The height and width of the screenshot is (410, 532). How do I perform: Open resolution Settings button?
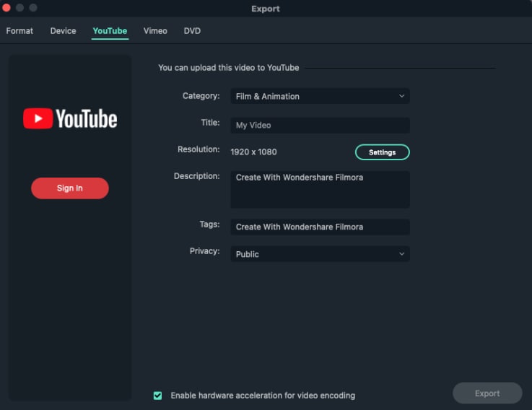(x=383, y=152)
